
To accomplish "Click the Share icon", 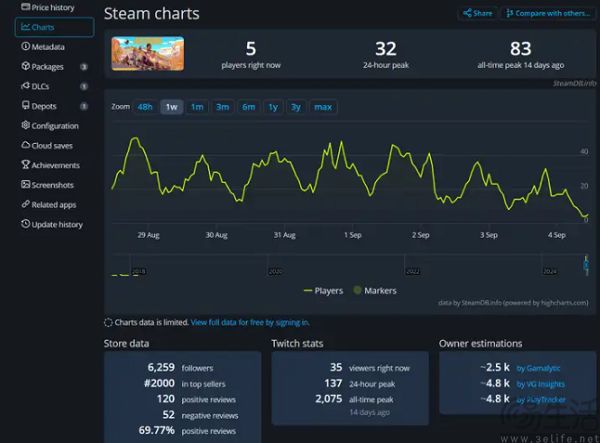I will tap(467, 13).
